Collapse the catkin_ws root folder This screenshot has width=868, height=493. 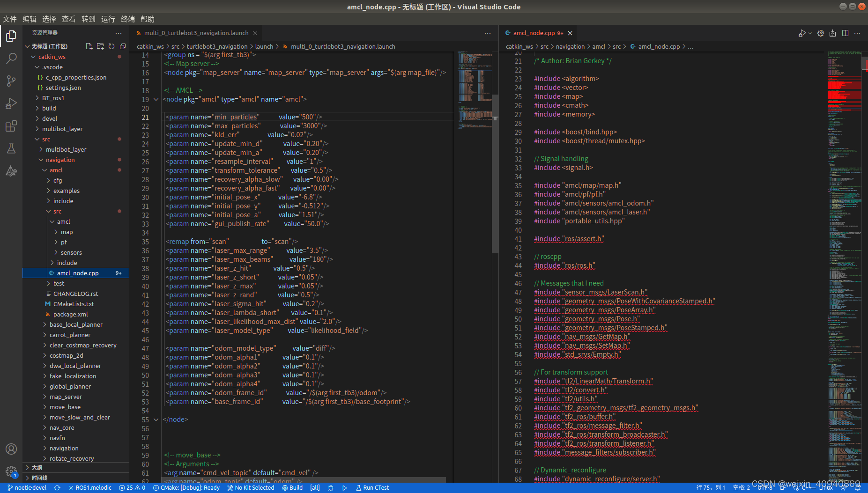(x=52, y=57)
